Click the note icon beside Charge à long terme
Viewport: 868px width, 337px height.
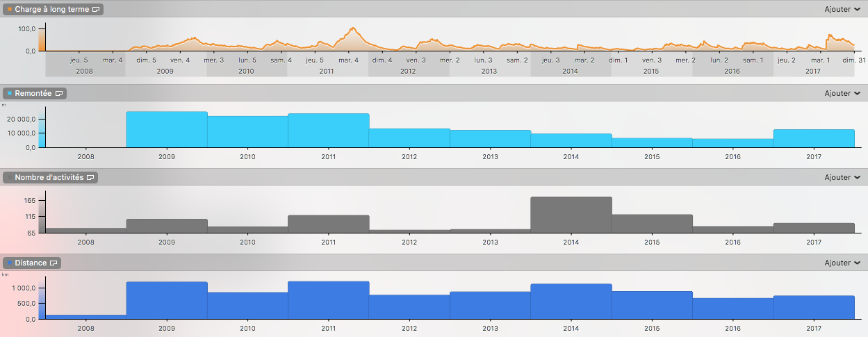(96, 9)
